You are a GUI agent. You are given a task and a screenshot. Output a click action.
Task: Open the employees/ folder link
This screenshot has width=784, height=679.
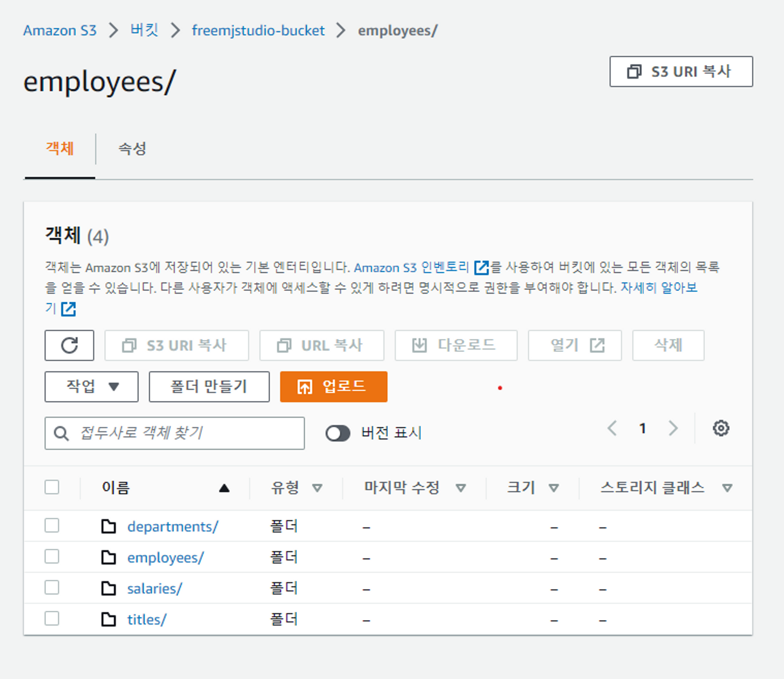click(165, 557)
